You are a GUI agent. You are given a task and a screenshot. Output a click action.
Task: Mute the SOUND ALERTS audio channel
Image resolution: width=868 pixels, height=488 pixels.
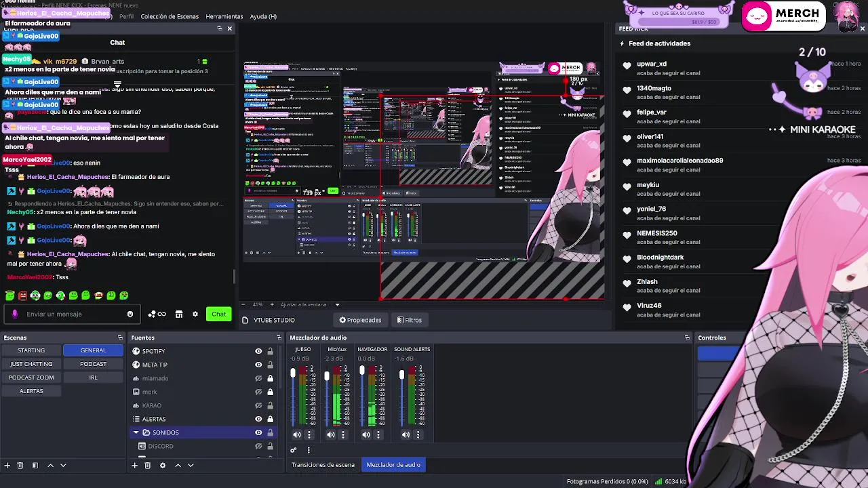(x=406, y=434)
